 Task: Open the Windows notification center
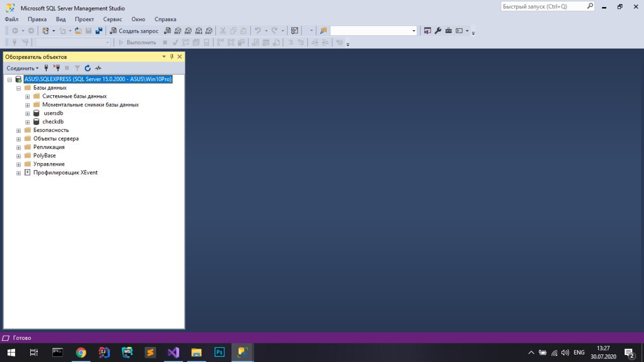[x=629, y=352]
